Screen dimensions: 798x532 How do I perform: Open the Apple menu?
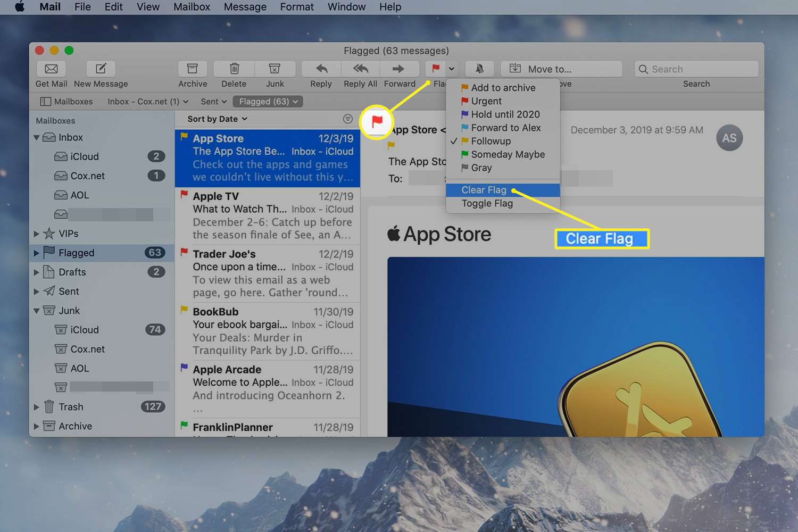click(x=20, y=7)
